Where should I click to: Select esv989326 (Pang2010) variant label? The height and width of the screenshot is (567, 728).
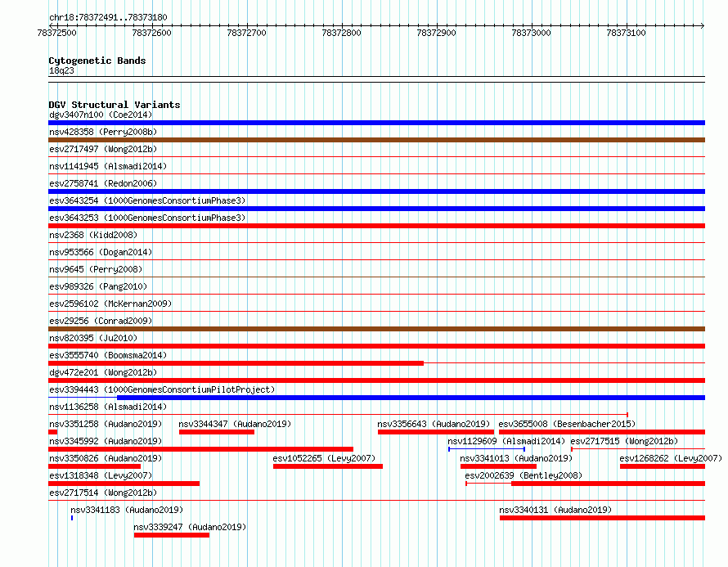point(98,286)
